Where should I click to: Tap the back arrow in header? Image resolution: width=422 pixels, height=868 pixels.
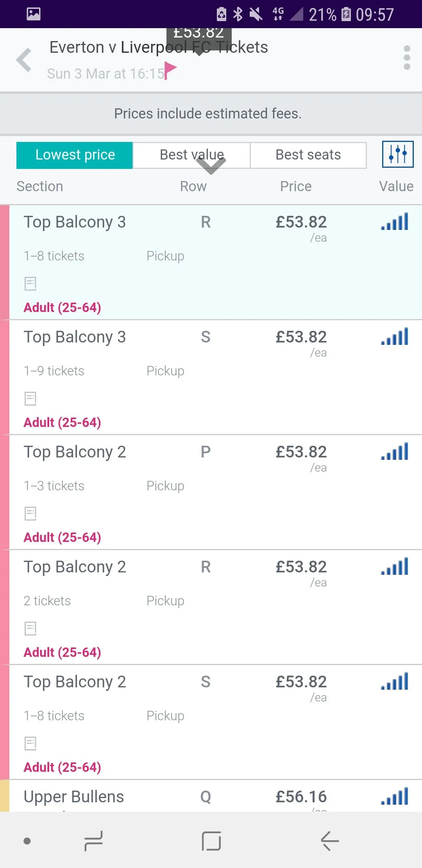click(24, 60)
